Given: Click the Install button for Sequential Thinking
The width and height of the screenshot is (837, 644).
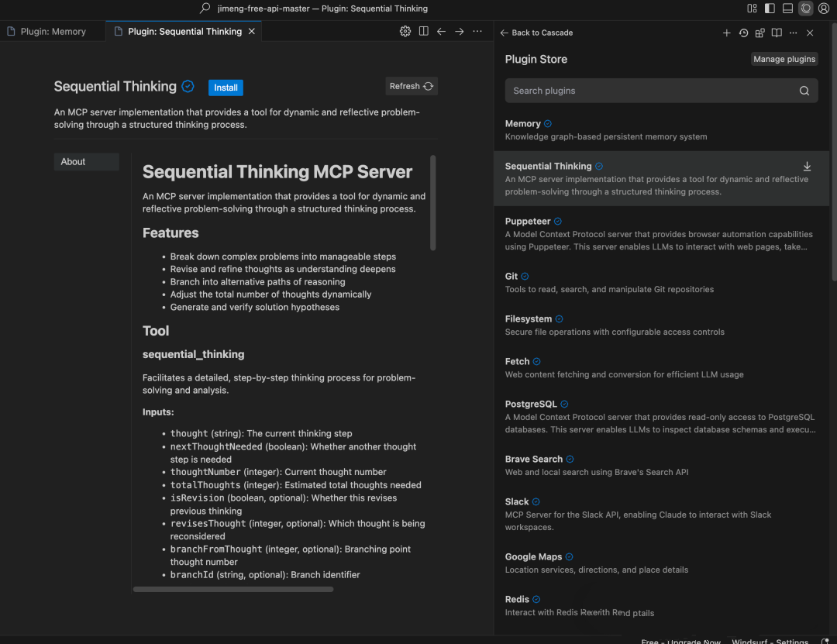Looking at the screenshot, I should point(226,88).
